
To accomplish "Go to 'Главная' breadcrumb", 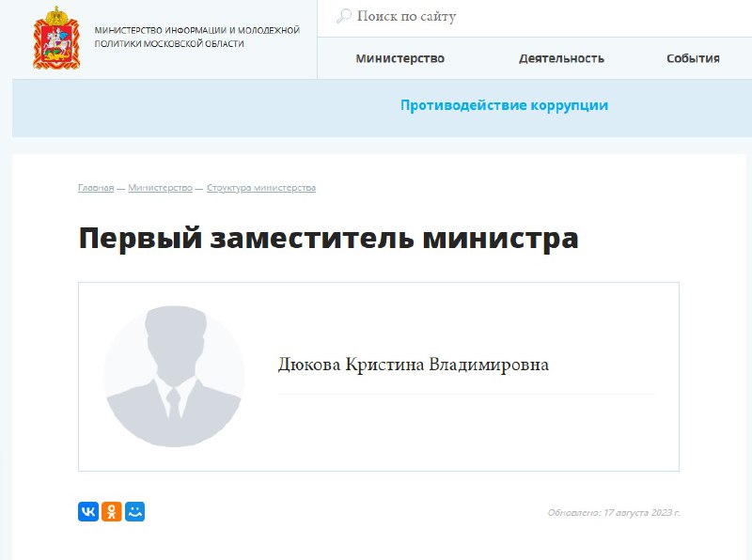I will pos(96,188).
